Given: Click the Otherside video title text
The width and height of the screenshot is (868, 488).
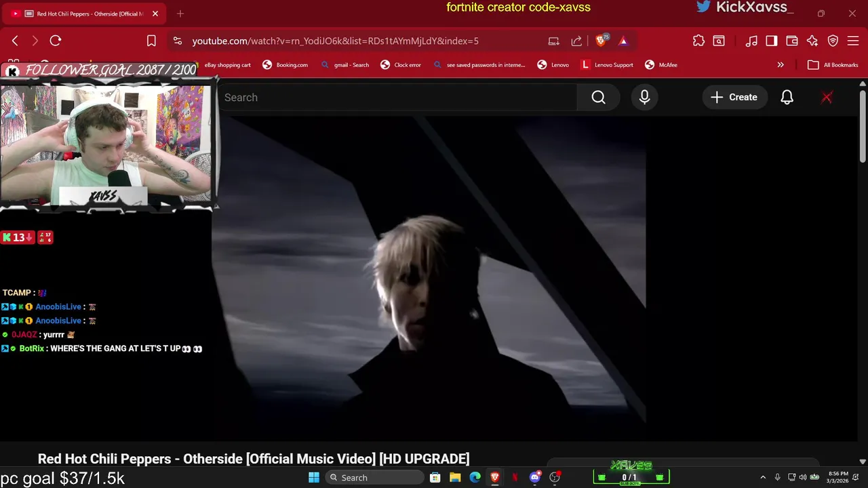Looking at the screenshot, I should tap(254, 459).
